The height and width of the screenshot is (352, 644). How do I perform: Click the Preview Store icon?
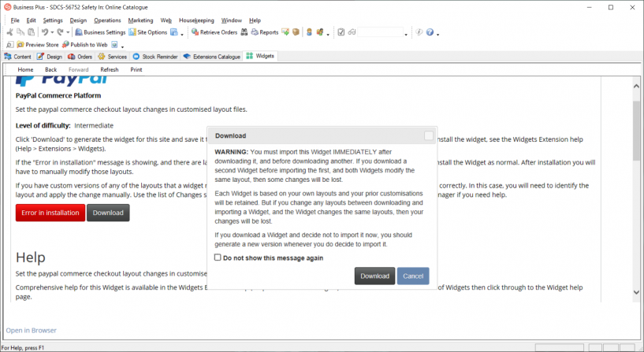coord(21,45)
